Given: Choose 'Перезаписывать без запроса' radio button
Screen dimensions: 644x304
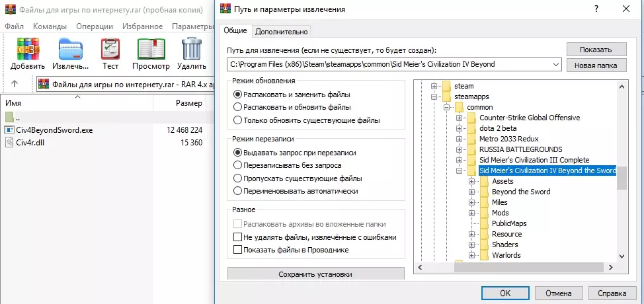Looking at the screenshot, I should tap(238, 165).
